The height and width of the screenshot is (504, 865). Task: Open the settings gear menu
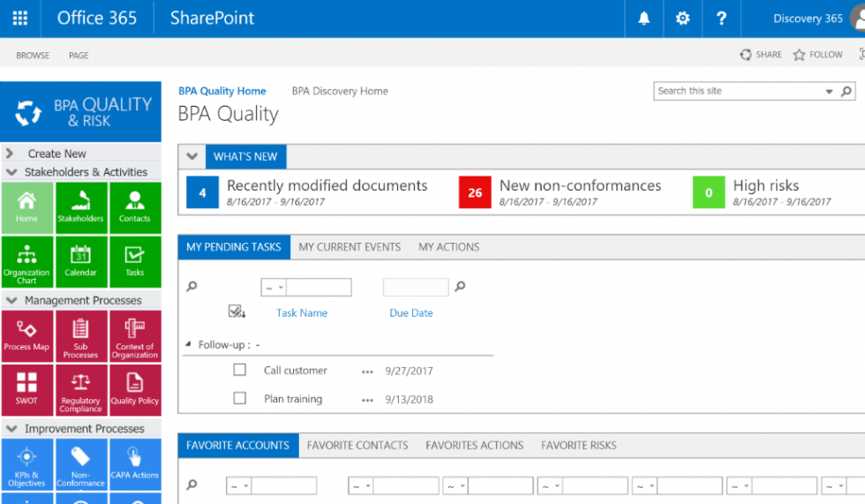682,19
